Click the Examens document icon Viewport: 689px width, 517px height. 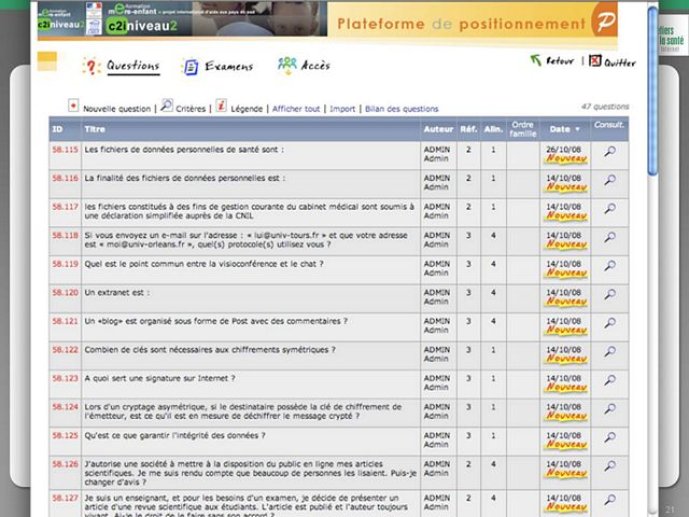click(190, 67)
